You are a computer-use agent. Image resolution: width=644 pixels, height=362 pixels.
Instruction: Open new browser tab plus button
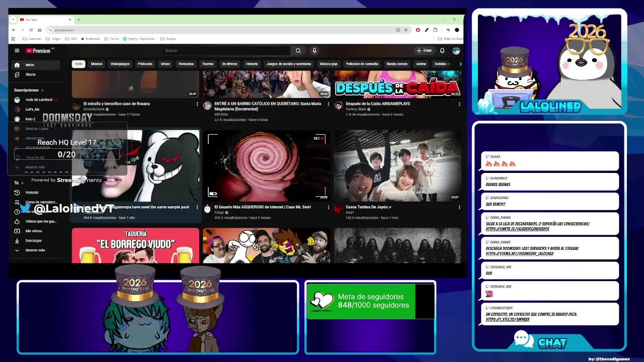click(78, 20)
